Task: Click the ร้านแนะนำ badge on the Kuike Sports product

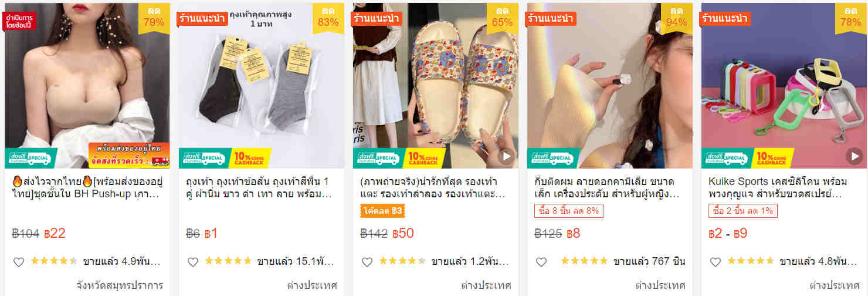Action: click(x=724, y=18)
